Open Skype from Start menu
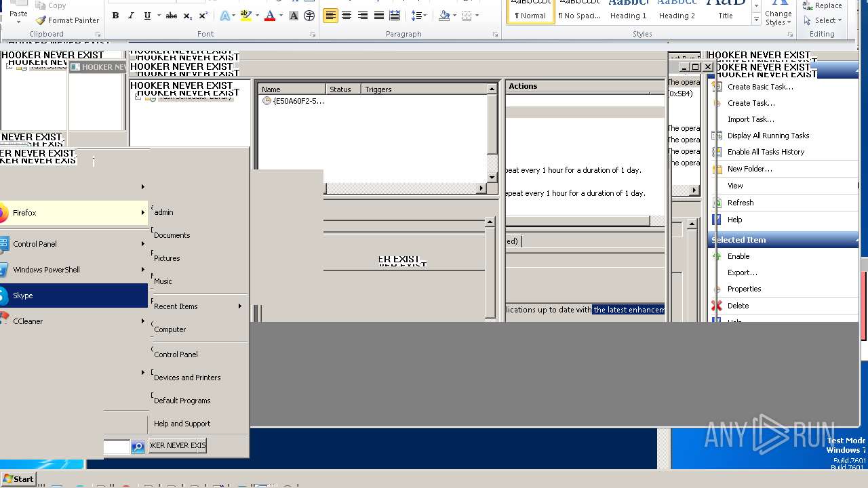The width and height of the screenshot is (868, 488). pyautogui.click(x=73, y=296)
